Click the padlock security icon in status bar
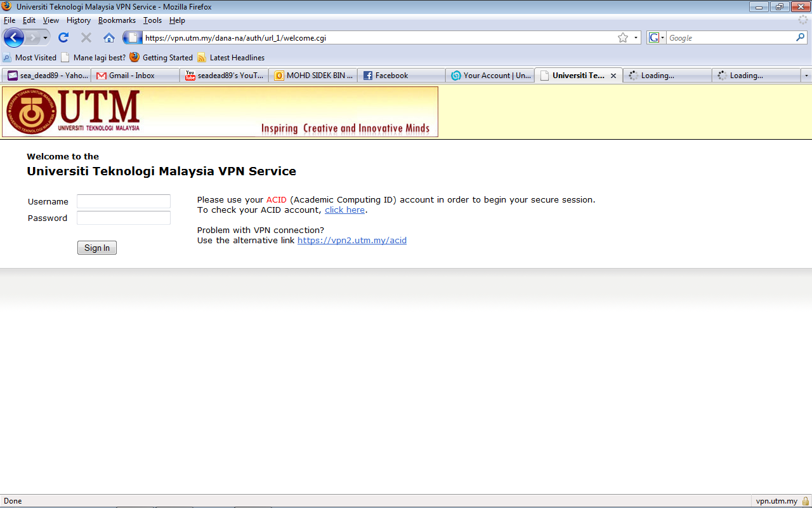Screen dimensions: 812x508 [x=806, y=501]
